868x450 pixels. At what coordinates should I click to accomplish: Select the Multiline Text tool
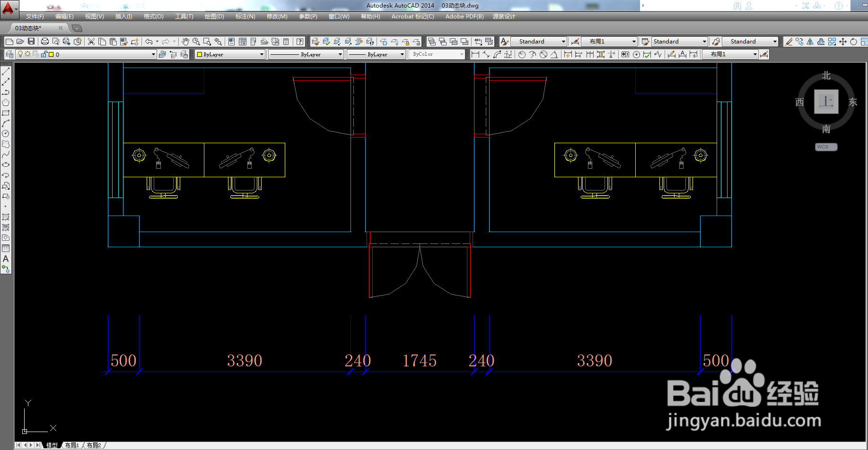click(6, 259)
